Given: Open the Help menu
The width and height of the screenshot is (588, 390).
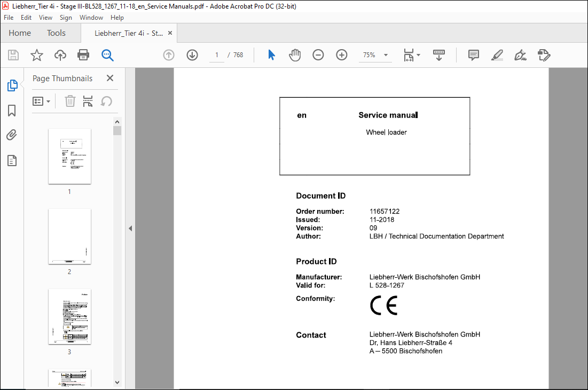Looking at the screenshot, I should tap(117, 18).
